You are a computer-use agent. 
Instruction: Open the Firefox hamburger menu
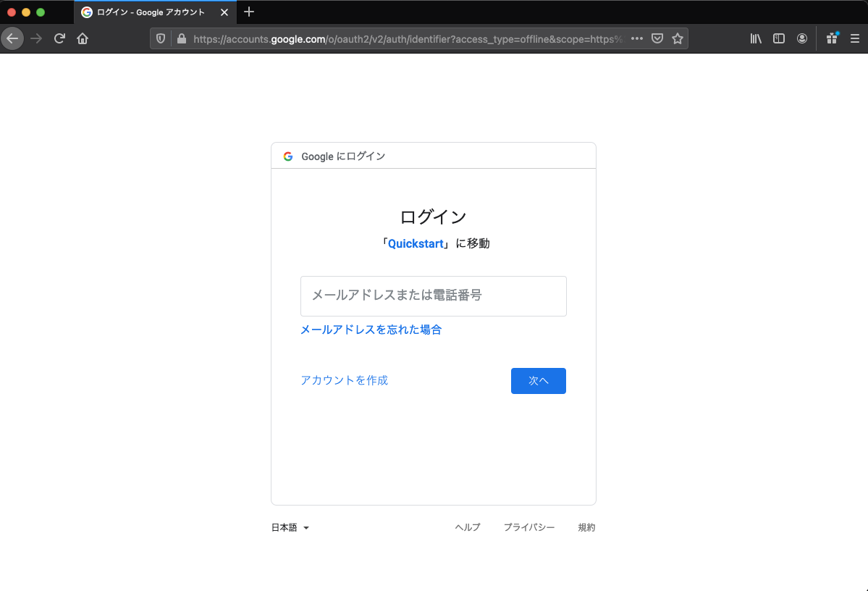coord(855,39)
